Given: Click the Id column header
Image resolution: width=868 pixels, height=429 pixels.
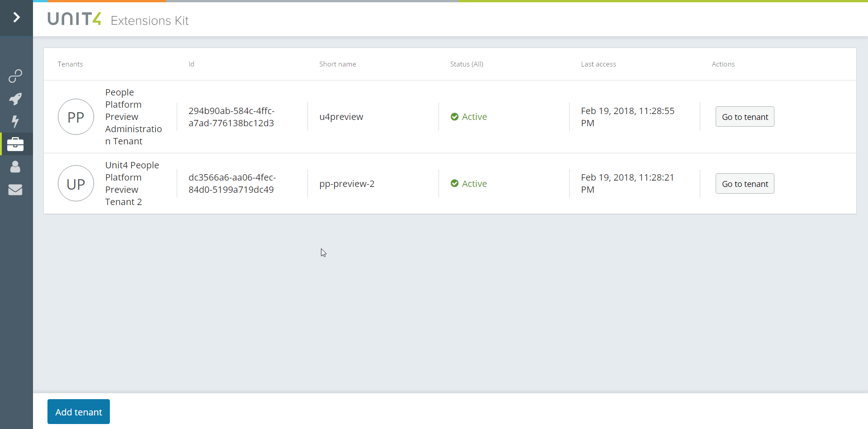Looking at the screenshot, I should pos(191,64).
